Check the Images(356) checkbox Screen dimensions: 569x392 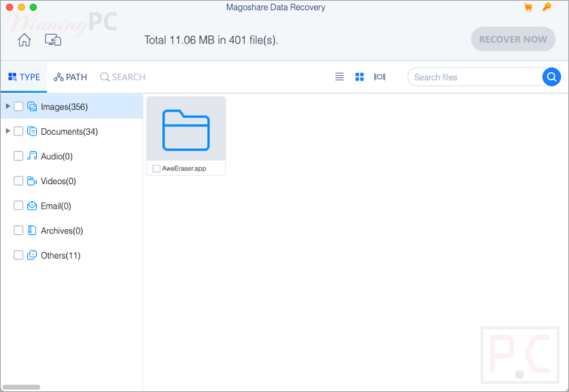click(18, 107)
